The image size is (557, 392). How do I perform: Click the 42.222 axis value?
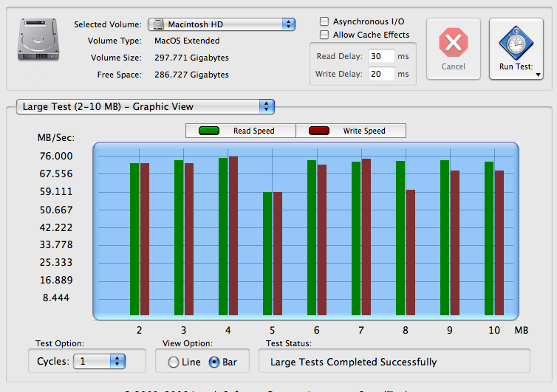[56, 227]
